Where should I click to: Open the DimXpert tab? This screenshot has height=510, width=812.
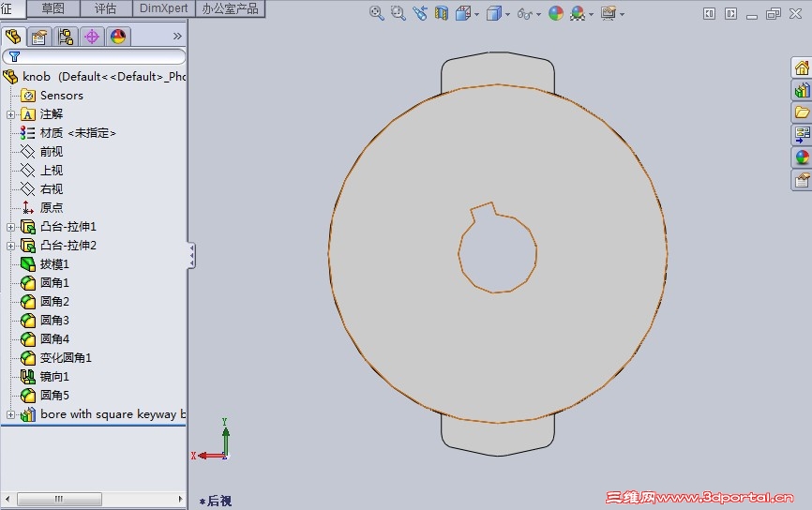164,8
